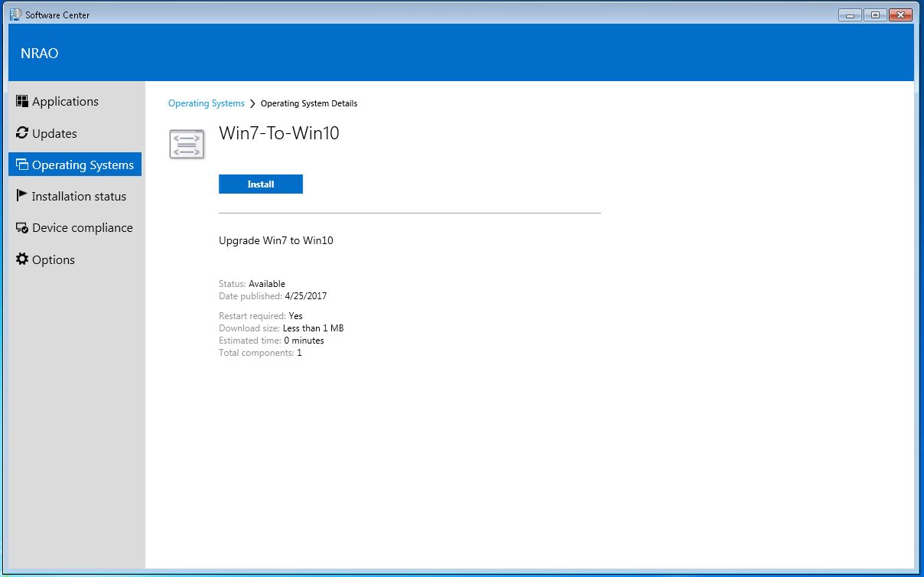924x577 pixels.
Task: Click the Applications grid icon in sidebar
Action: pos(22,101)
